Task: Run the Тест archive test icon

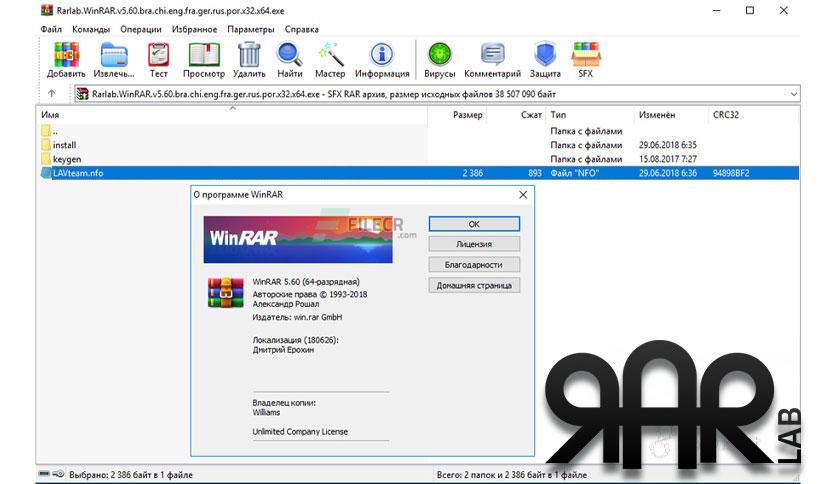Action: tap(158, 55)
